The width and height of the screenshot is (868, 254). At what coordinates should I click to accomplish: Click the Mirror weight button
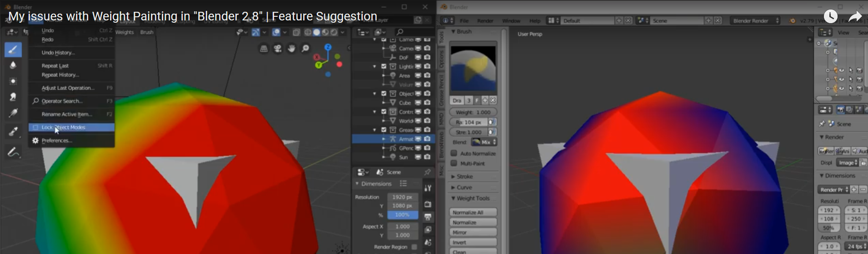pyautogui.click(x=473, y=232)
